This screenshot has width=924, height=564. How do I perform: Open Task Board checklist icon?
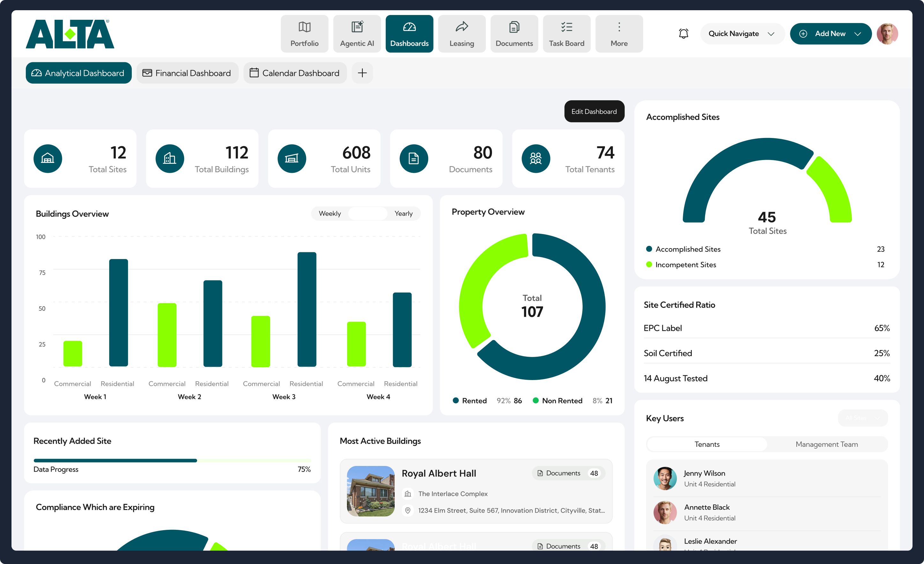tap(566, 27)
